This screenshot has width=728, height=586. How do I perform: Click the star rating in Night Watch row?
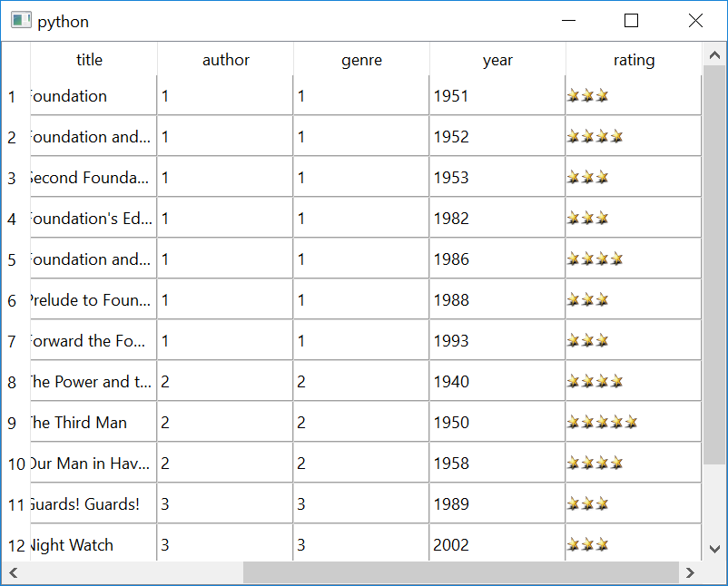click(588, 545)
